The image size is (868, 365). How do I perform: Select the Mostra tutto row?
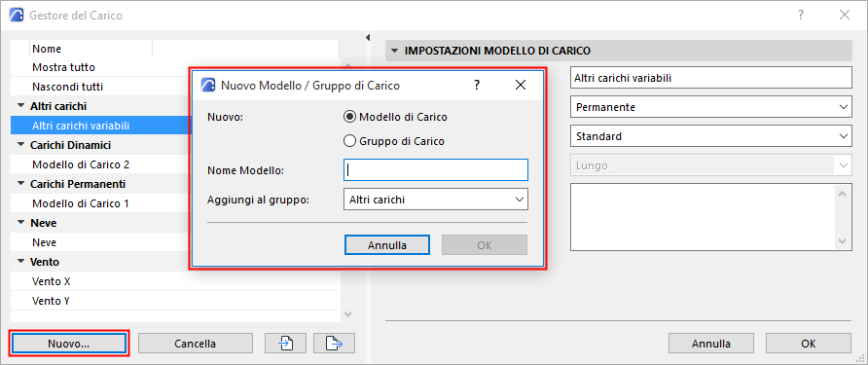point(175,67)
